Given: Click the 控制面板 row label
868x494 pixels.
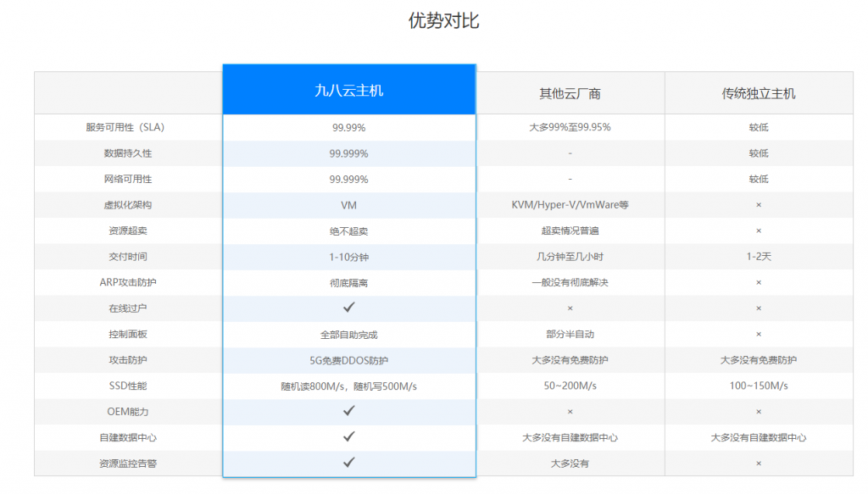Looking at the screenshot, I should (x=128, y=334).
